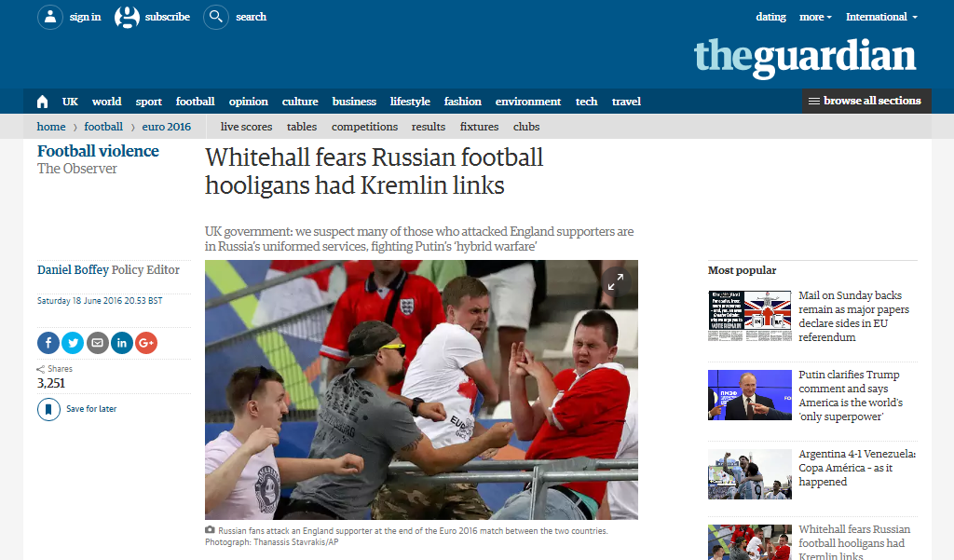Expand article photo to fullscreen
954x560 pixels.
tap(616, 281)
